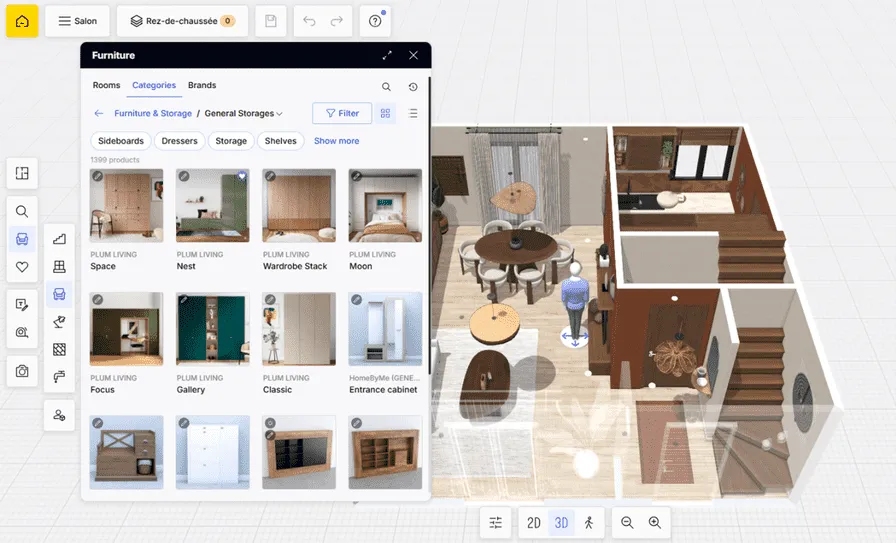
Task: Select the Shelves chip
Action: (281, 141)
